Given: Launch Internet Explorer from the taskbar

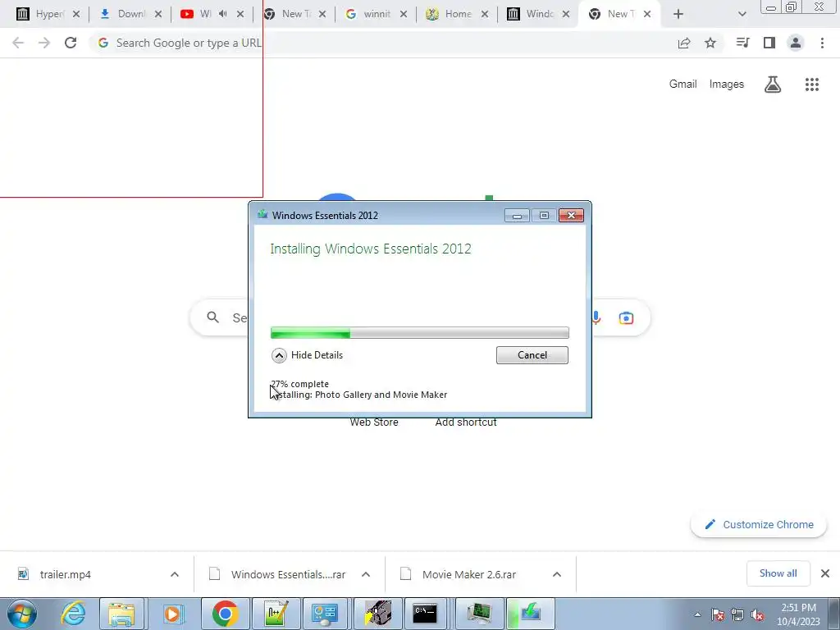Looking at the screenshot, I should click(x=73, y=614).
